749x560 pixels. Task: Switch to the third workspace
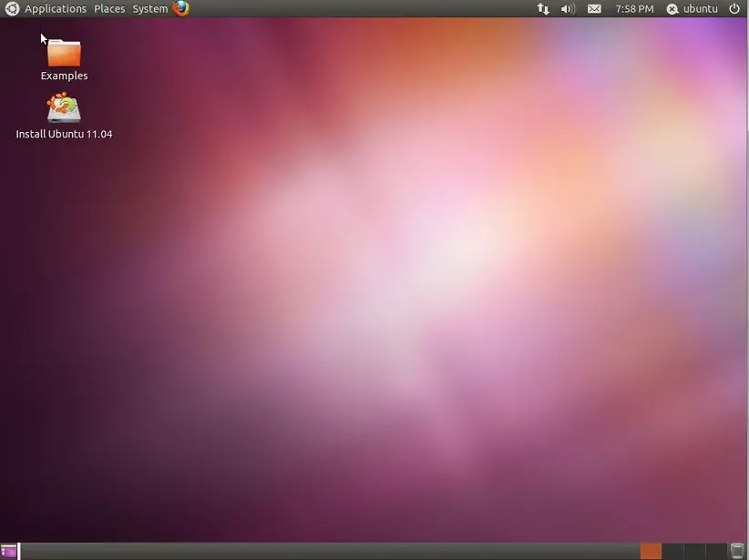tap(694, 551)
